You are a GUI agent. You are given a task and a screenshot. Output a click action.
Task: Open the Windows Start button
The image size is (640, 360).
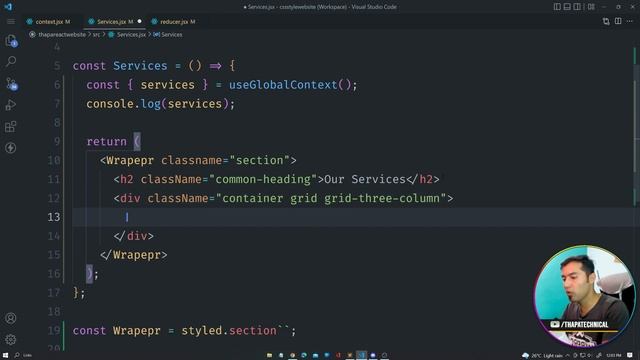(5, 356)
